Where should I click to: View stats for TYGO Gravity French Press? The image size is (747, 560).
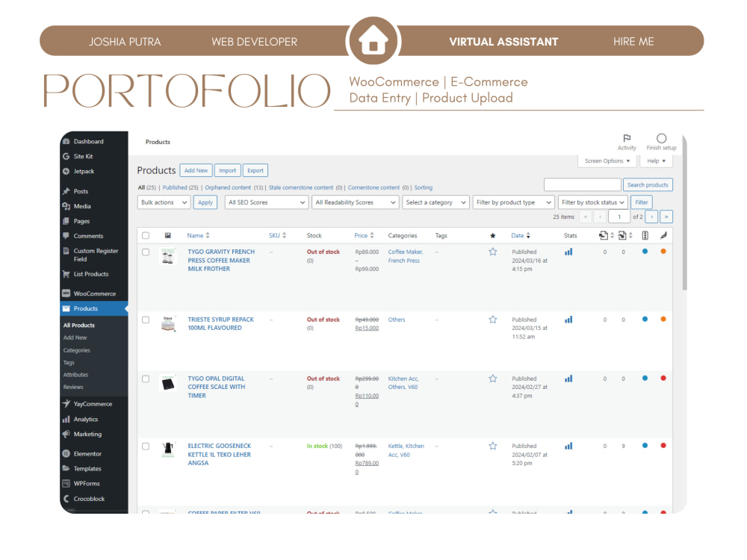point(568,252)
